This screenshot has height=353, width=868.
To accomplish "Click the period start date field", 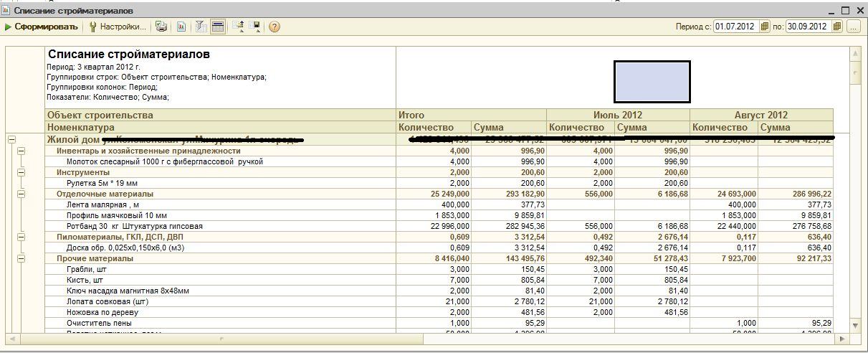I will [x=735, y=27].
